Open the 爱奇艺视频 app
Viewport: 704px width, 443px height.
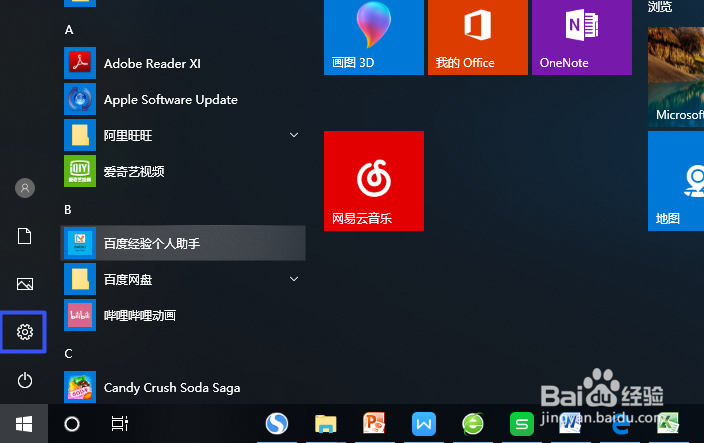[x=183, y=171]
